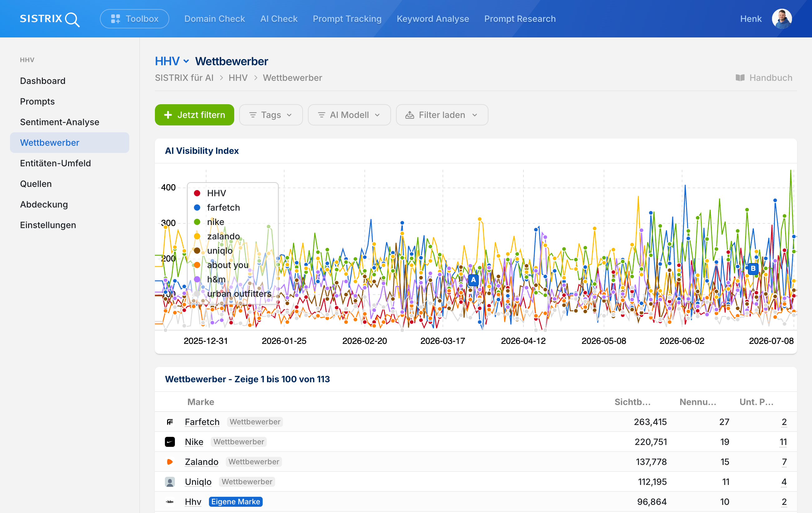Open the Uniqlo brand link
The height and width of the screenshot is (513, 812).
198,482
